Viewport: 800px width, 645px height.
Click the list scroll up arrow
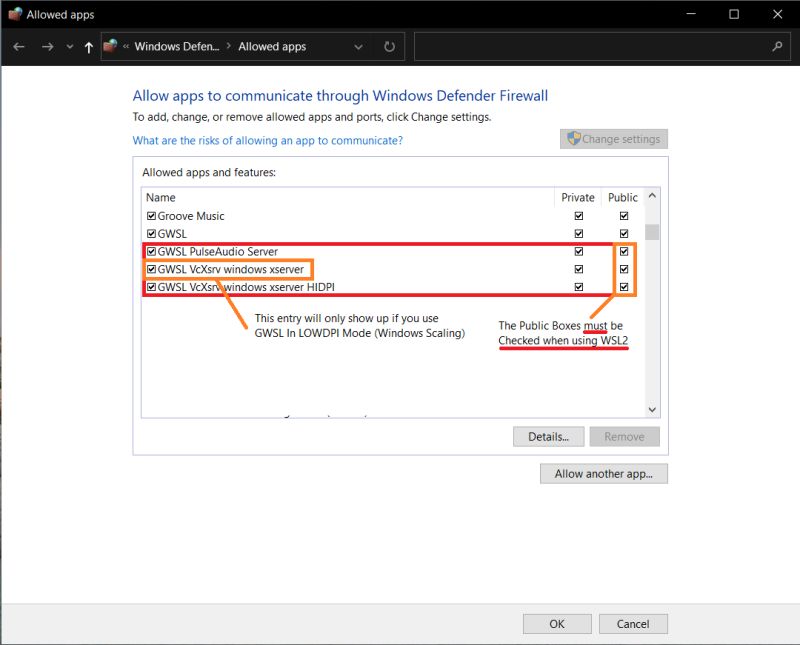652,195
